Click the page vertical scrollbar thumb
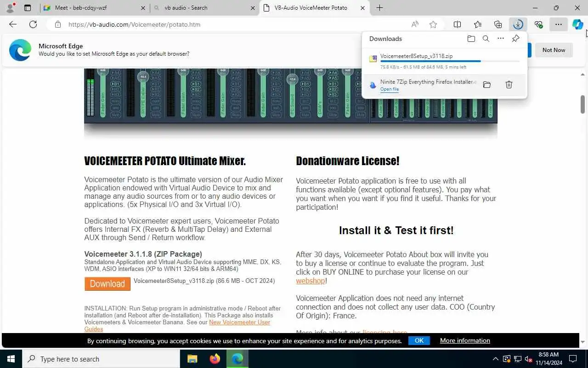This screenshot has height=368, width=588. (x=583, y=104)
